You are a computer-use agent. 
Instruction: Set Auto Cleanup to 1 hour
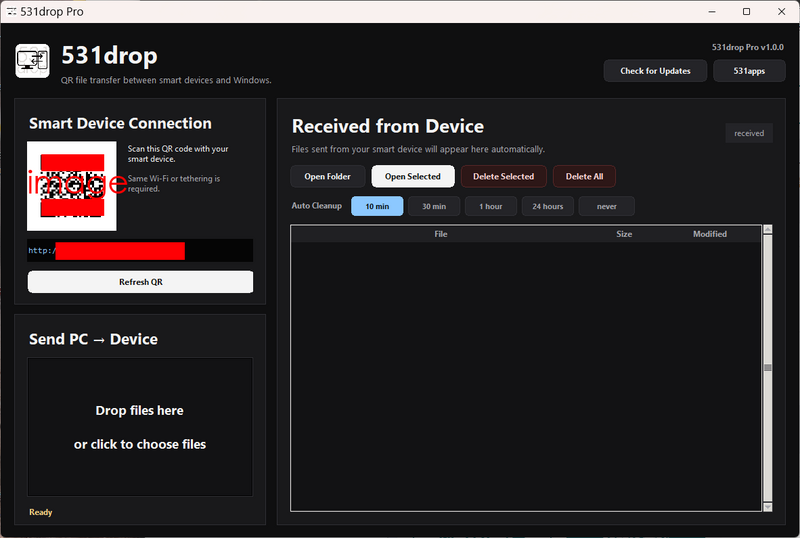click(491, 206)
